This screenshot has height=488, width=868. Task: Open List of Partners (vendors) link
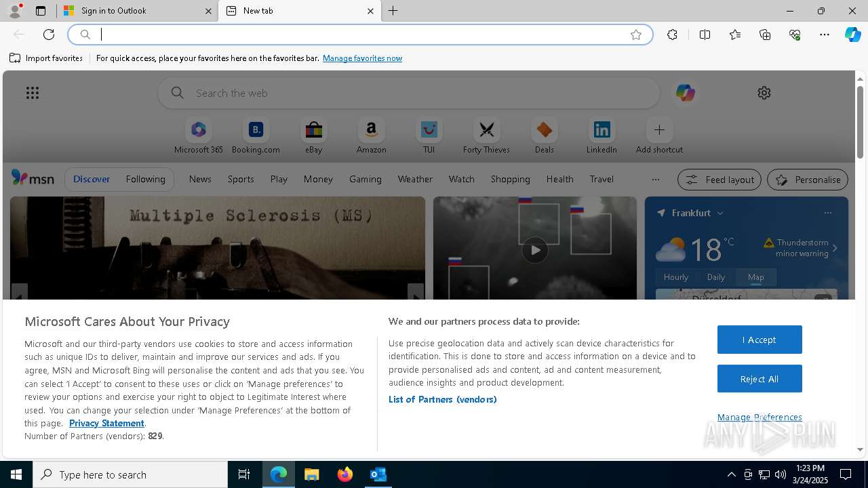click(x=442, y=399)
